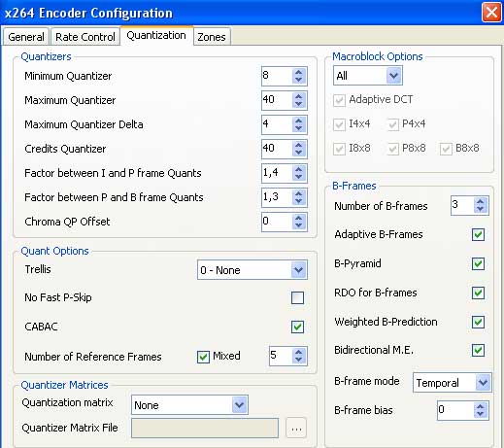
Task: Increase Number of Reference Frames
Action: click(x=298, y=352)
